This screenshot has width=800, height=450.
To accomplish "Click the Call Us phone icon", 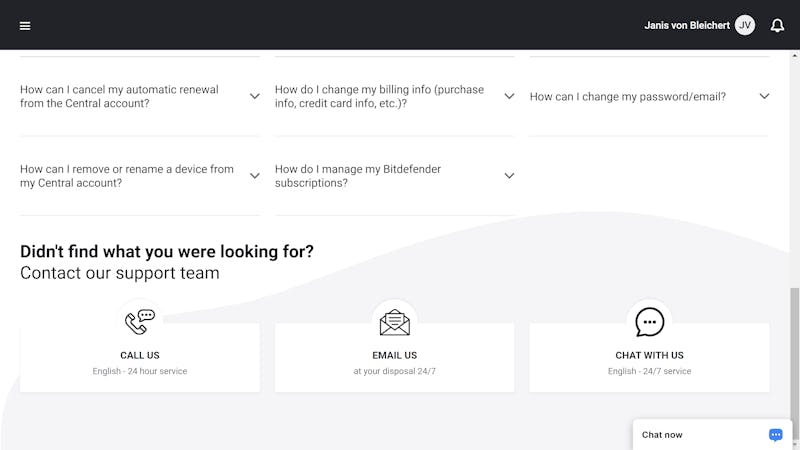I will (x=140, y=322).
